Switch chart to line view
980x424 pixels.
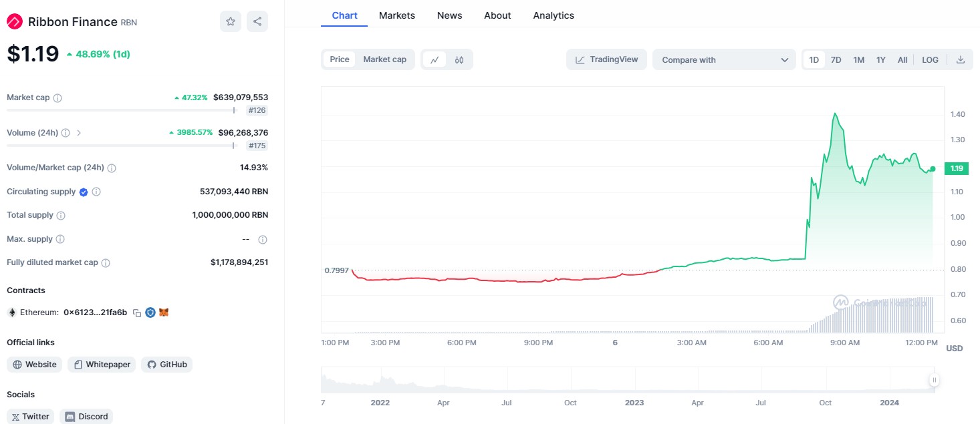pos(435,59)
